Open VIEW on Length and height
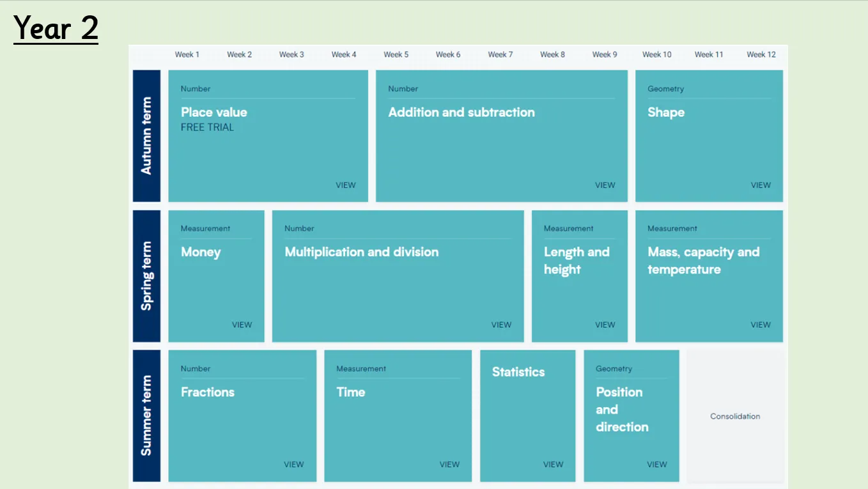The image size is (868, 489). [x=605, y=325]
